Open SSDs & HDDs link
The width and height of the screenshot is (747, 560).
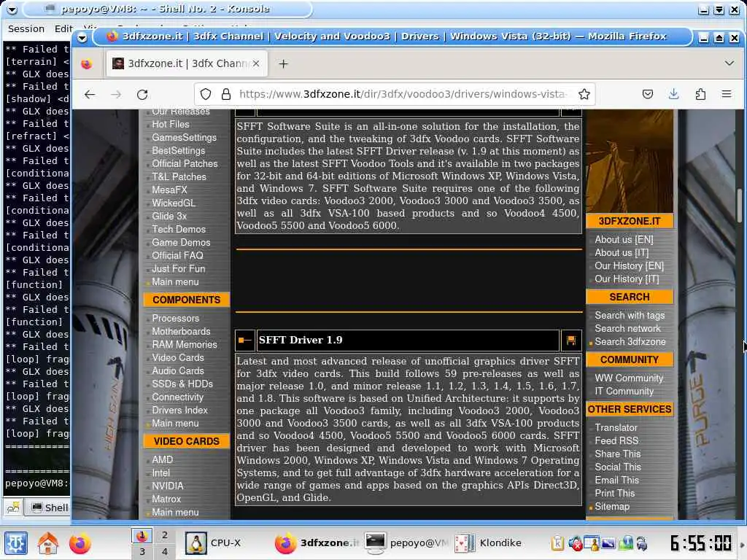tap(182, 384)
